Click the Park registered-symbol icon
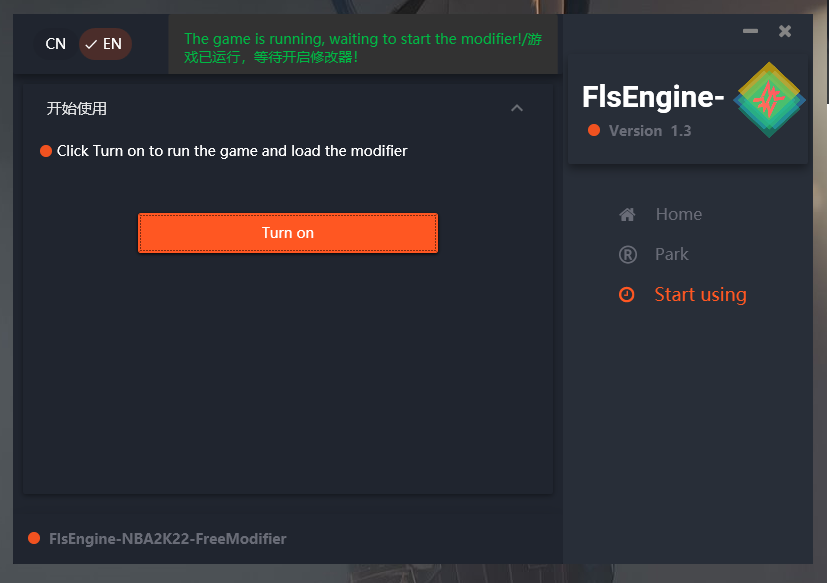The width and height of the screenshot is (829, 586). [x=627, y=255]
